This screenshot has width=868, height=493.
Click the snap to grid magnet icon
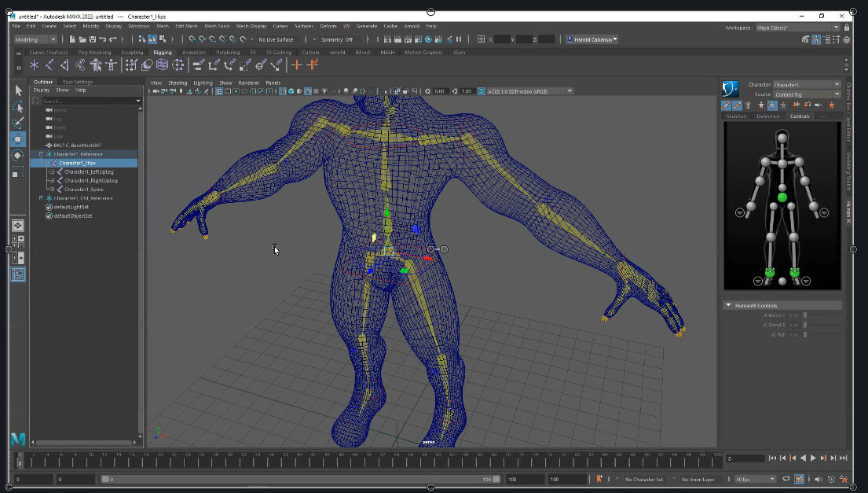tap(192, 39)
